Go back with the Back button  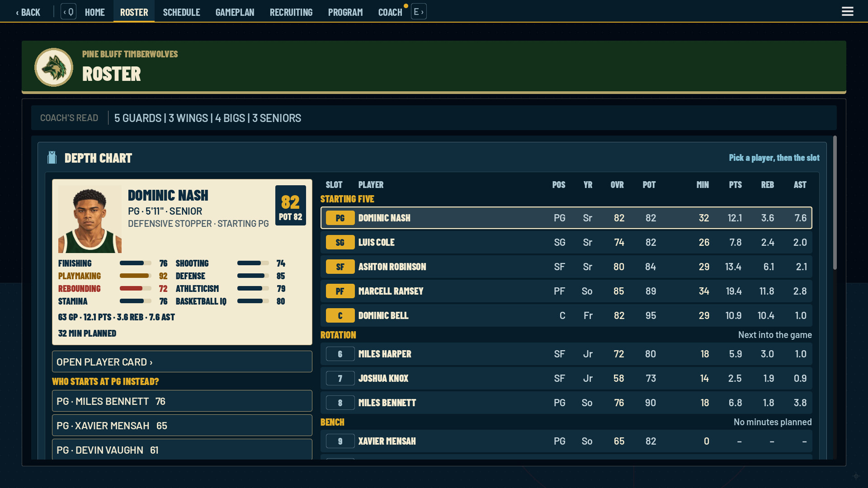[x=28, y=12]
